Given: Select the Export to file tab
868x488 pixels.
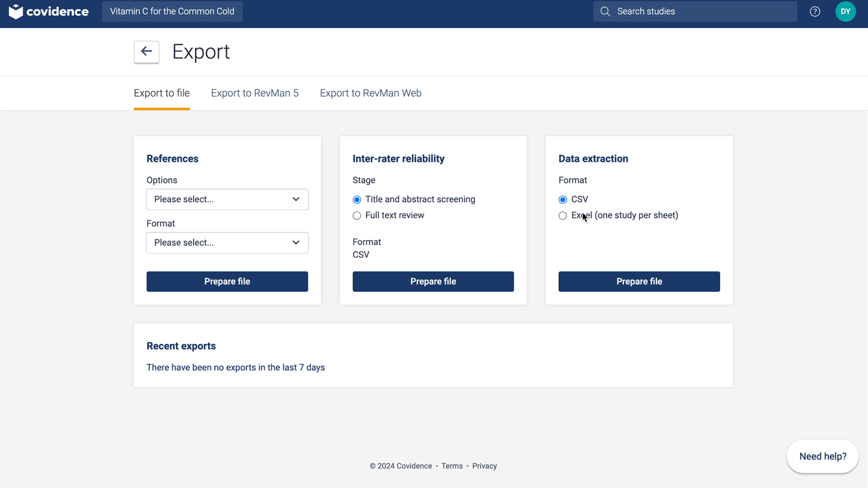Looking at the screenshot, I should (162, 93).
